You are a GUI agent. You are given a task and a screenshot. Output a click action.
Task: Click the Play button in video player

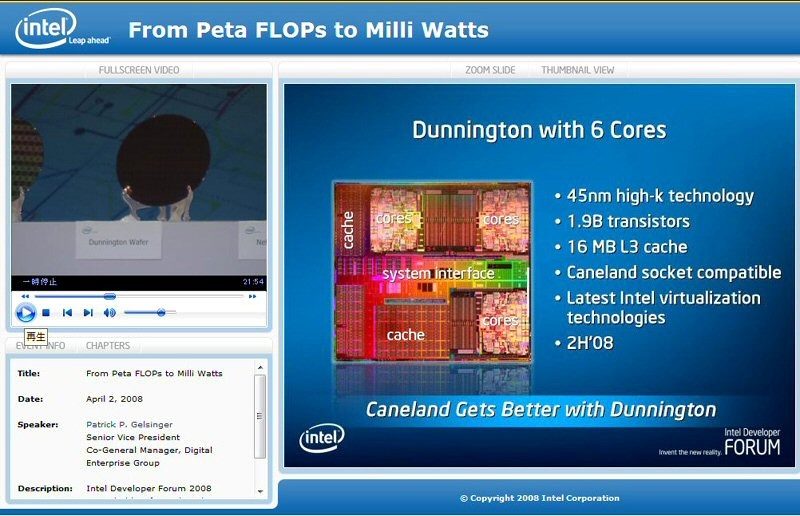25,312
